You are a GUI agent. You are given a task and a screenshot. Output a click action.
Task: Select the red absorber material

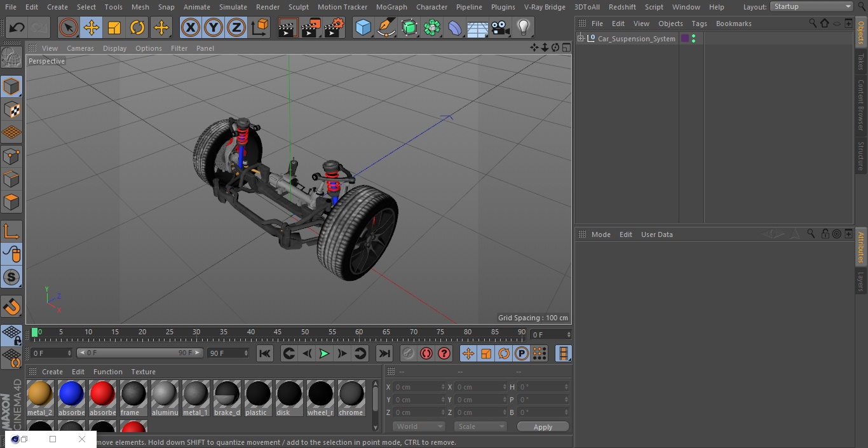102,398
